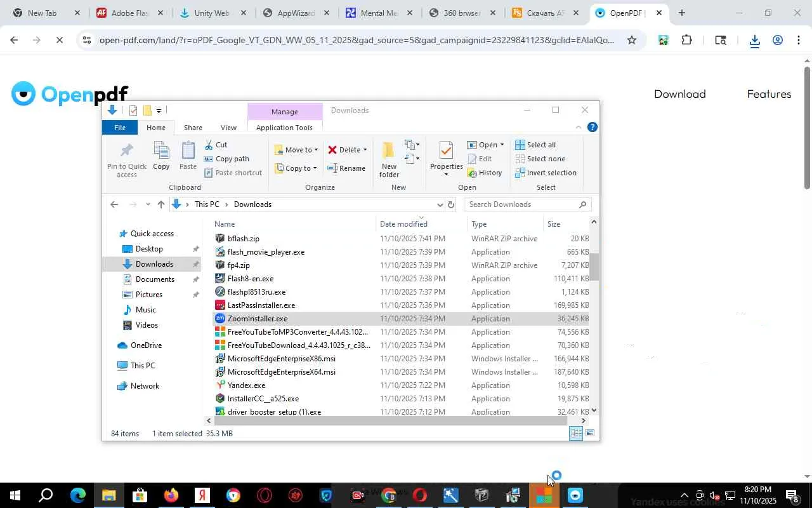Open the Application Tools tab
This screenshot has height=508, width=812.
click(x=284, y=128)
